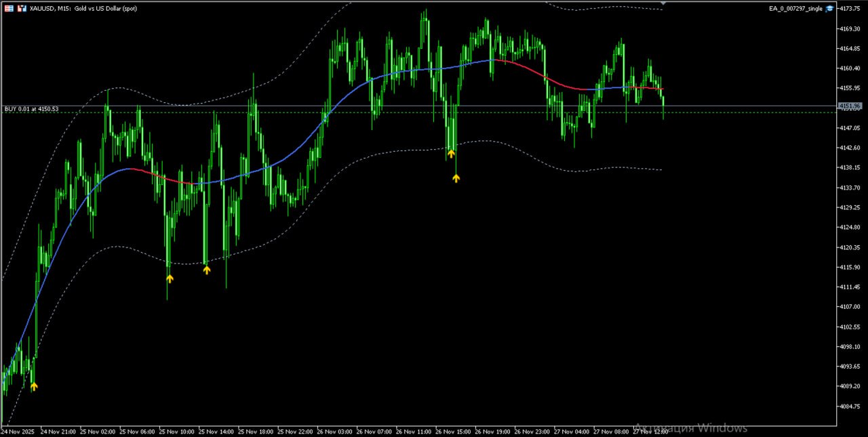Click the 27 Nov 12:00 timestamp label
Screen dimensions: 868x437
650,431
